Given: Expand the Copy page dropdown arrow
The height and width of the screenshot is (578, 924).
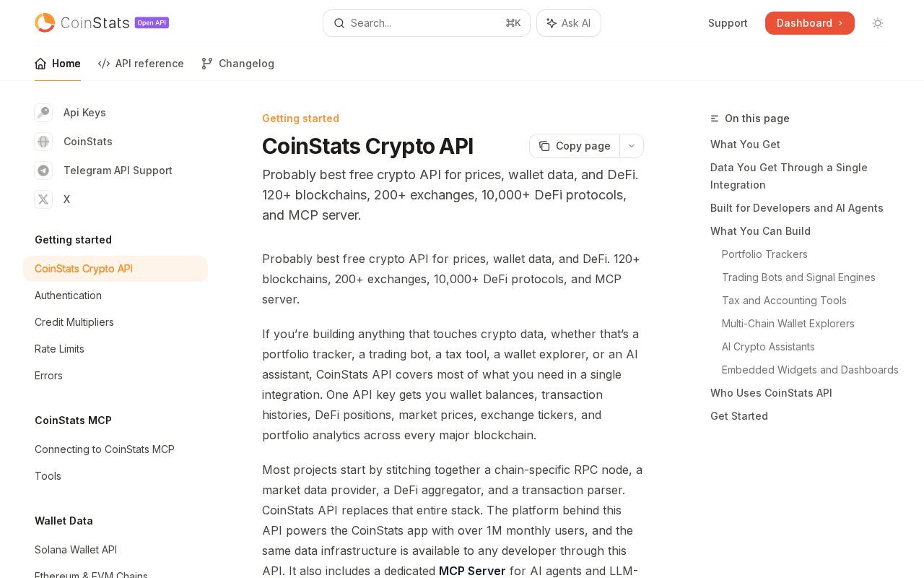Looking at the screenshot, I should pyautogui.click(x=632, y=146).
